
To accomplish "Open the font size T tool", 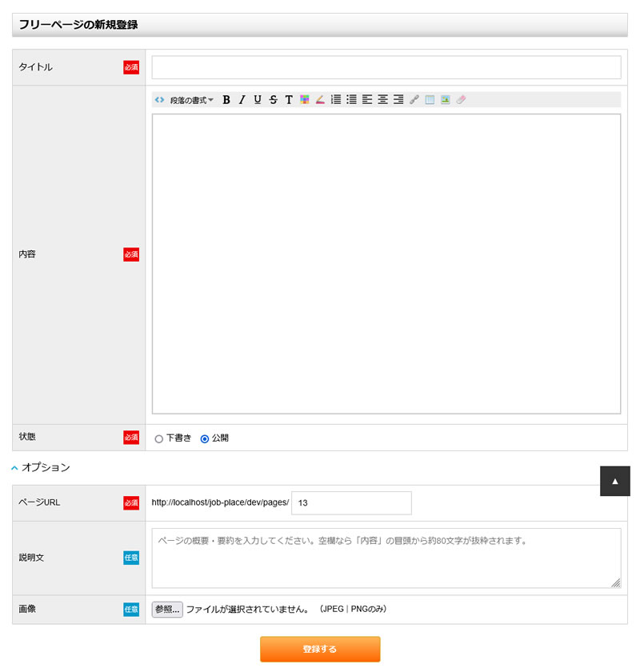I will click(x=289, y=100).
